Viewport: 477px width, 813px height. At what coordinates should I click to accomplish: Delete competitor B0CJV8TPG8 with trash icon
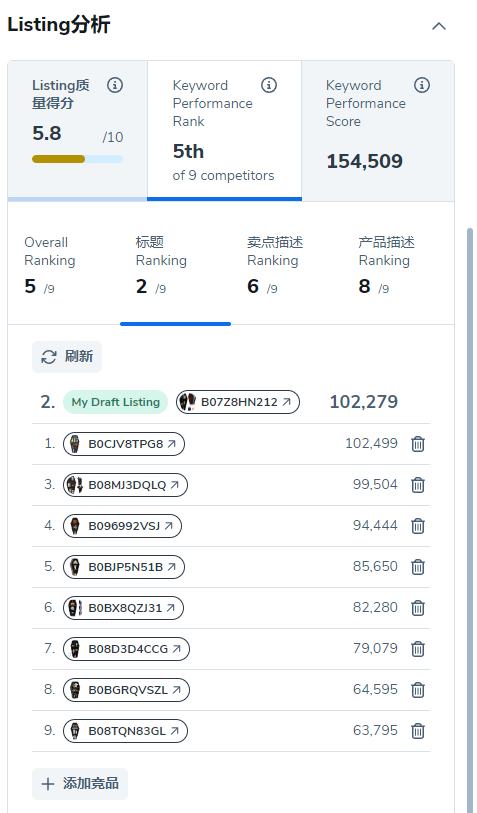(418, 444)
